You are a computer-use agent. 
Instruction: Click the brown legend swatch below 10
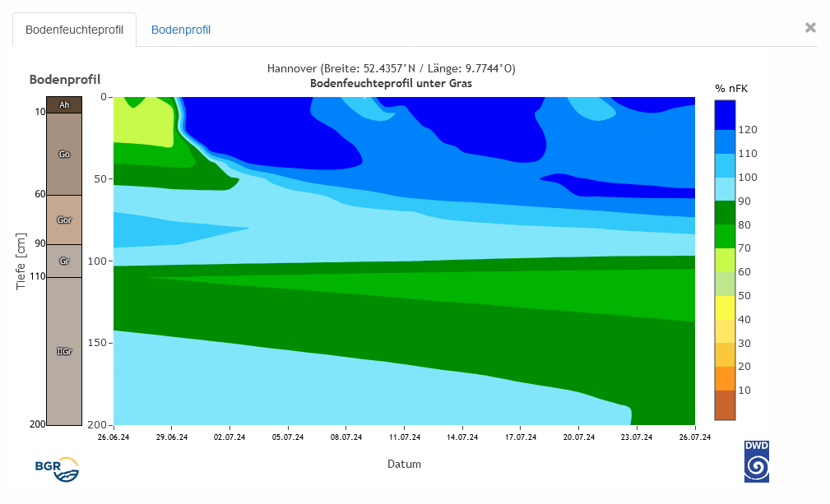pos(725,405)
